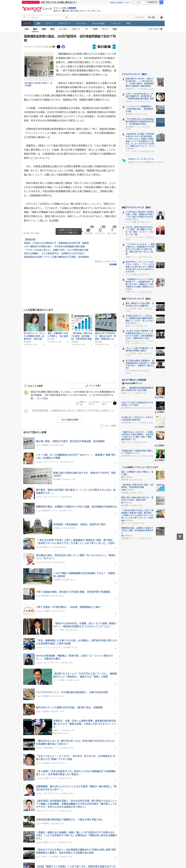This screenshot has width=186, height=868.
Task: Open マイページ button
Action: pyautogui.click(x=139, y=18)
